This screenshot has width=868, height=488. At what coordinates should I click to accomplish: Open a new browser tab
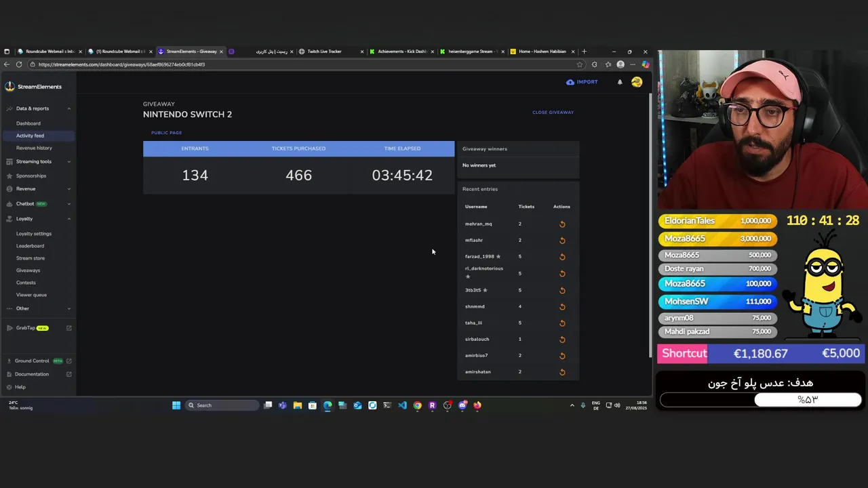click(x=584, y=52)
